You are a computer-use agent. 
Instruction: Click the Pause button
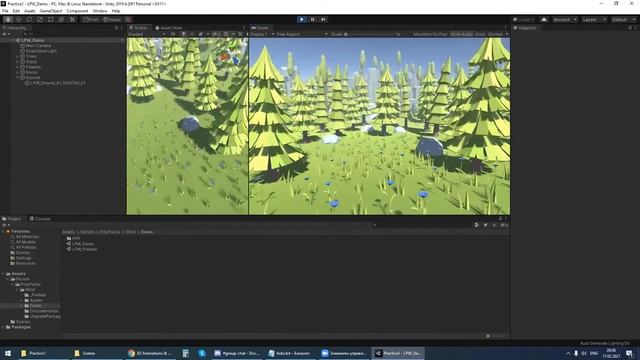click(313, 20)
